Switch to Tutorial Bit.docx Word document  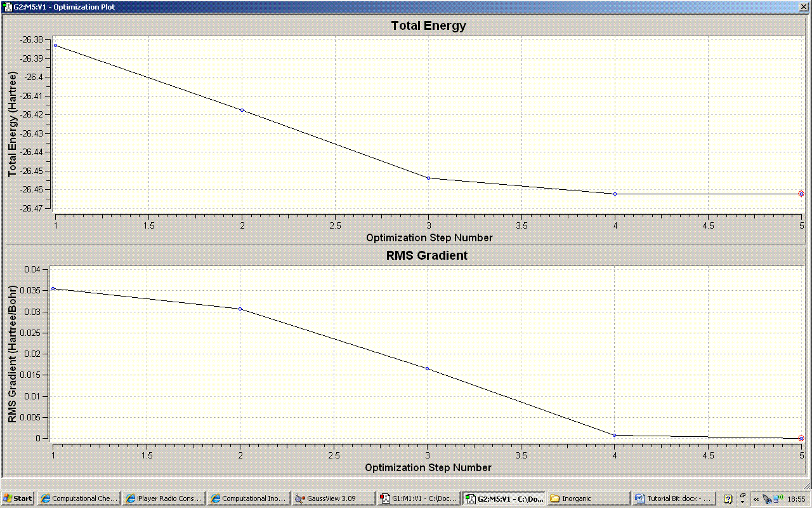click(674, 498)
